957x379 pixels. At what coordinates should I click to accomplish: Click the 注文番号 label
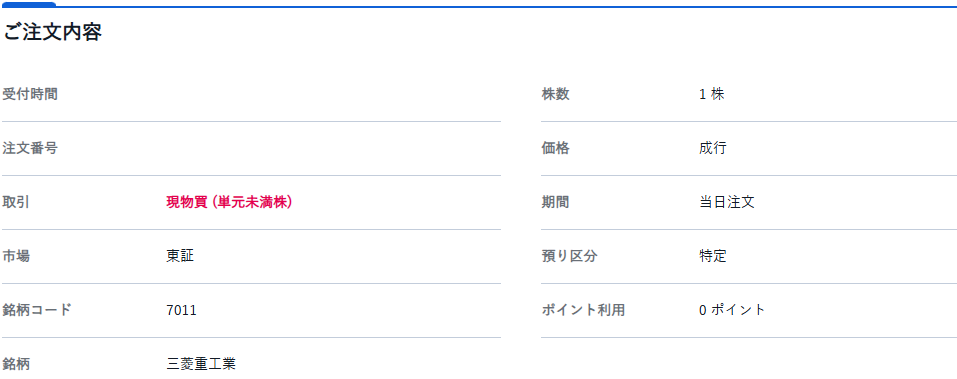[x=30, y=148]
